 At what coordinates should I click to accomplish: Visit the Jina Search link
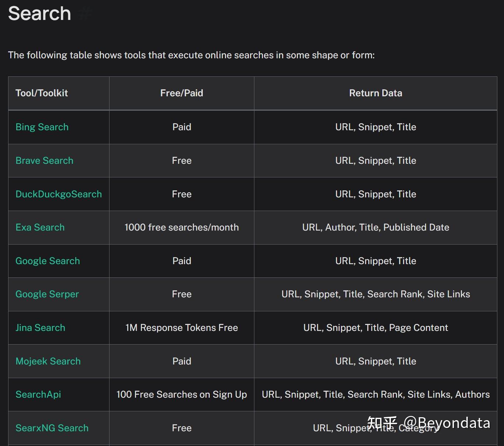(40, 328)
